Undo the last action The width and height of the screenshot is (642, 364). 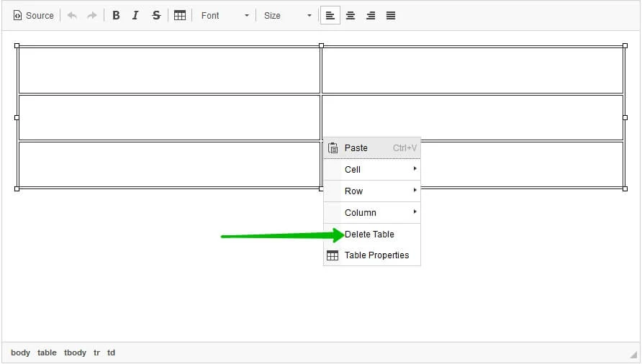point(72,16)
